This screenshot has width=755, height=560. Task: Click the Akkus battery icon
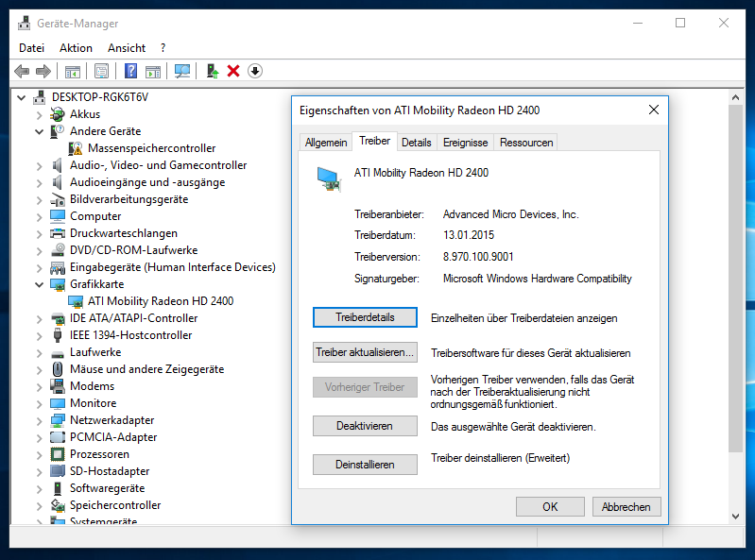tap(58, 114)
